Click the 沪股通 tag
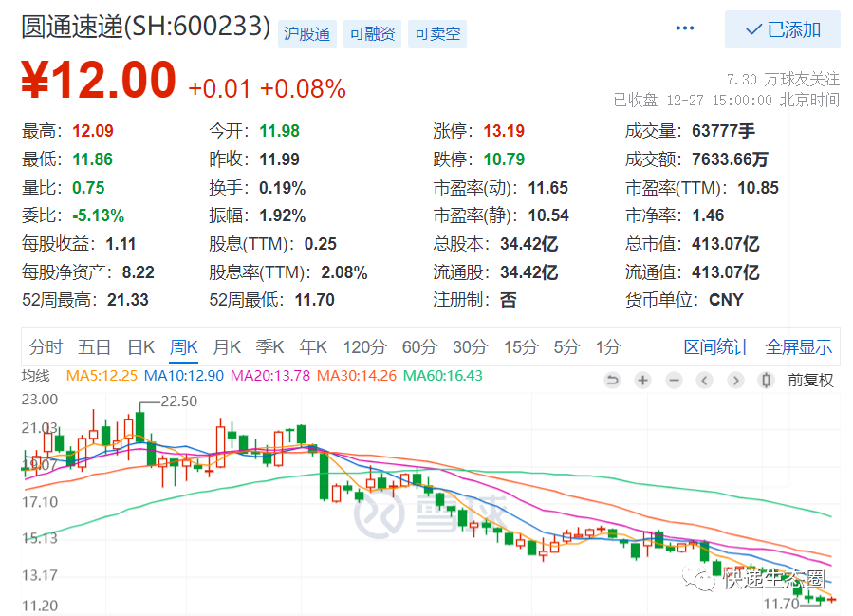The image size is (853, 616). point(306,34)
